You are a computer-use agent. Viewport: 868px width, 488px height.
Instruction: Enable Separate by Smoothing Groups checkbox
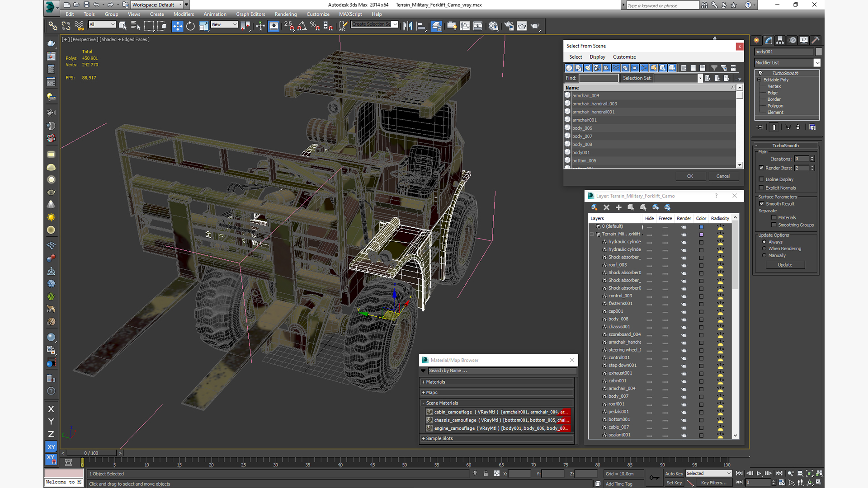click(774, 225)
